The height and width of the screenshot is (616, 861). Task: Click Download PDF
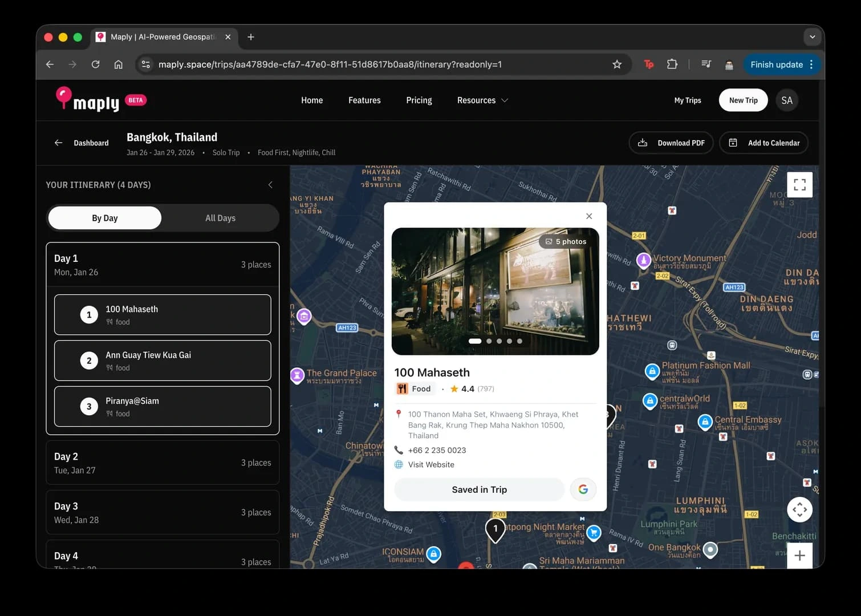pyautogui.click(x=671, y=143)
